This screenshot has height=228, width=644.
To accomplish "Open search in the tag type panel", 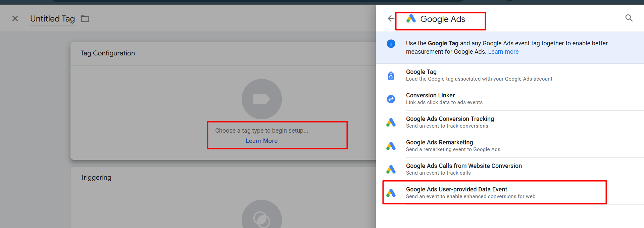I will tap(629, 18).
